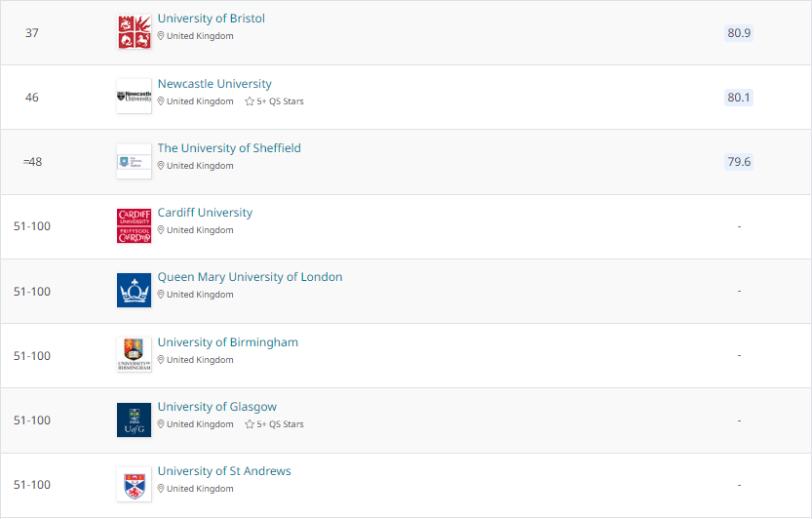The height and width of the screenshot is (519, 812).
Task: Open the Cardiff University link
Action: 205,213
